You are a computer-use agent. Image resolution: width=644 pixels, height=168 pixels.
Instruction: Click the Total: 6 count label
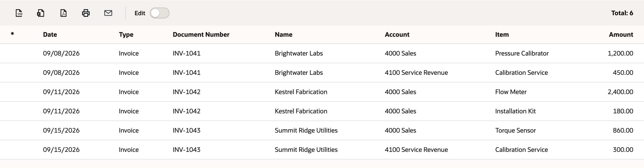(x=622, y=13)
